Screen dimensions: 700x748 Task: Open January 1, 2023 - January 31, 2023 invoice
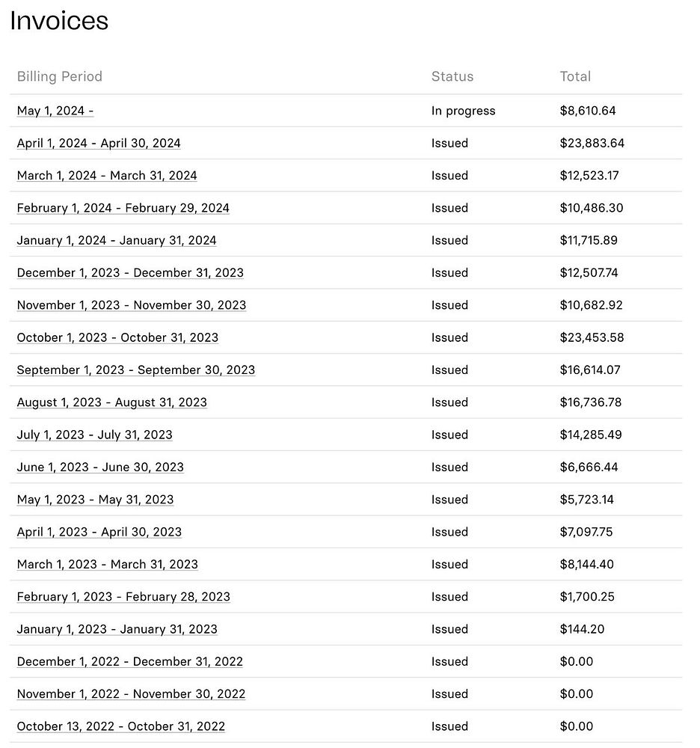pos(117,629)
